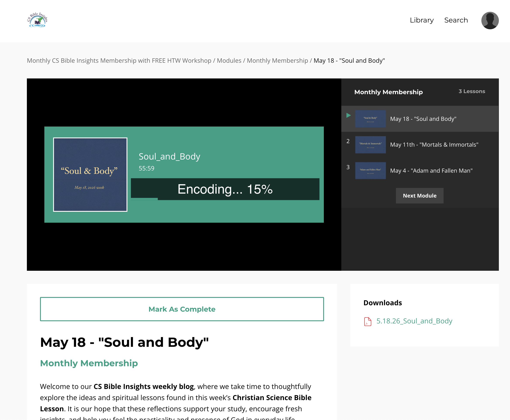Click the "Adam and Fallen Man" sidebar thumbnail
The image size is (510, 420).
[x=370, y=171]
